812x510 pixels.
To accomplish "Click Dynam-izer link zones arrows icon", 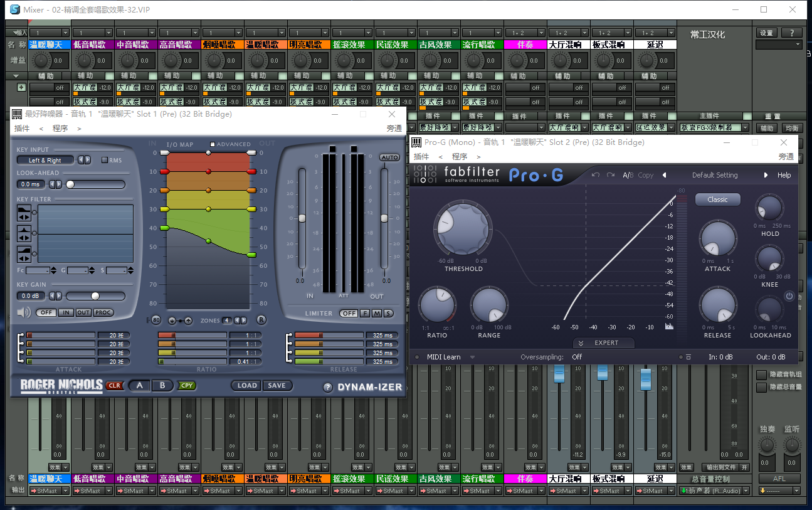I will [x=180, y=321].
